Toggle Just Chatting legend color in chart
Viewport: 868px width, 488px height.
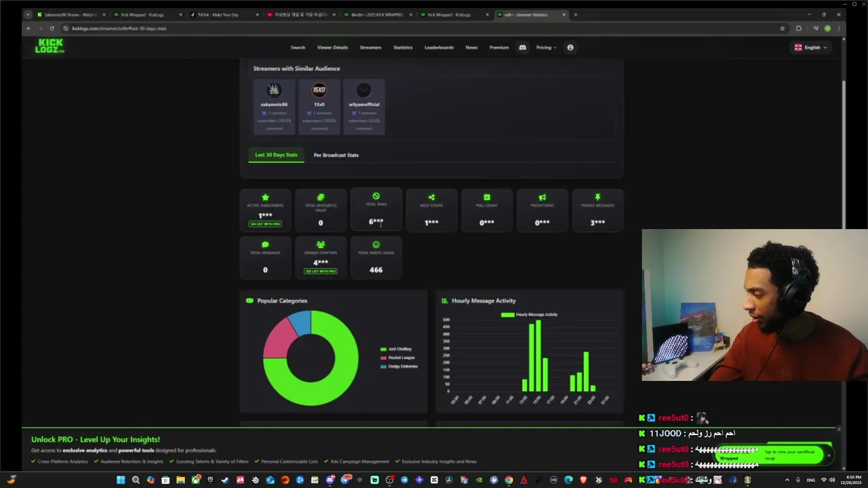[x=383, y=349]
